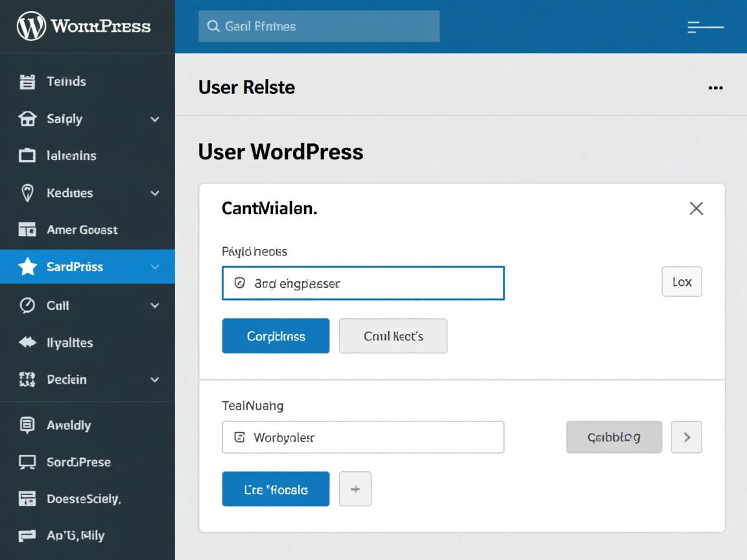The image size is (747, 560).
Task: Click the WordPress logo icon
Action: pos(31,27)
